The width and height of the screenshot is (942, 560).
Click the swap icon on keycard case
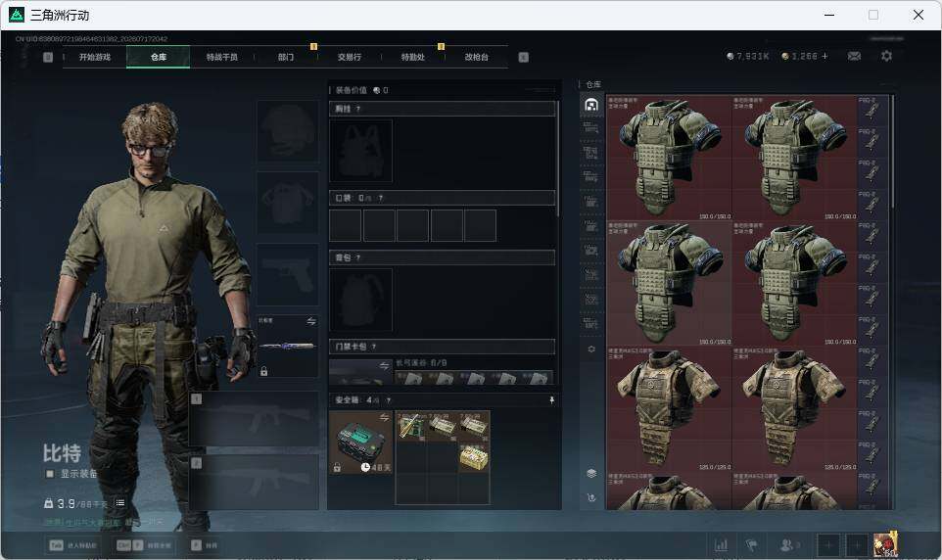tap(385, 365)
